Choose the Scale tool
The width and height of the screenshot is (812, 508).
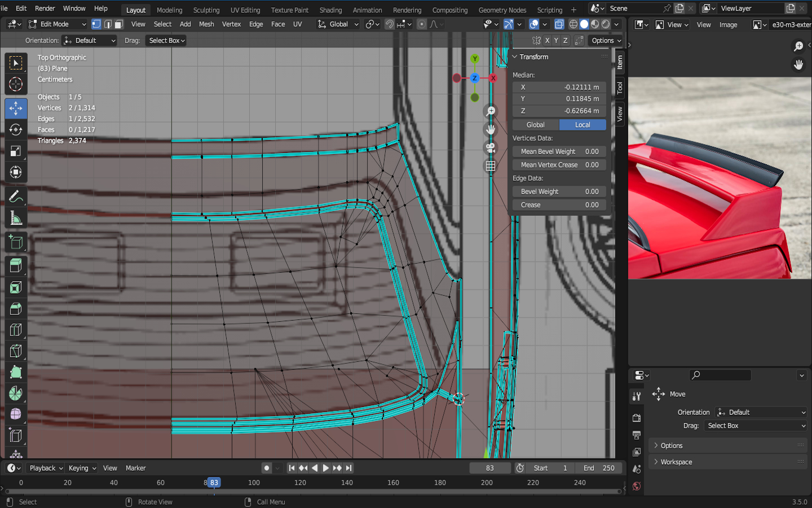16,151
